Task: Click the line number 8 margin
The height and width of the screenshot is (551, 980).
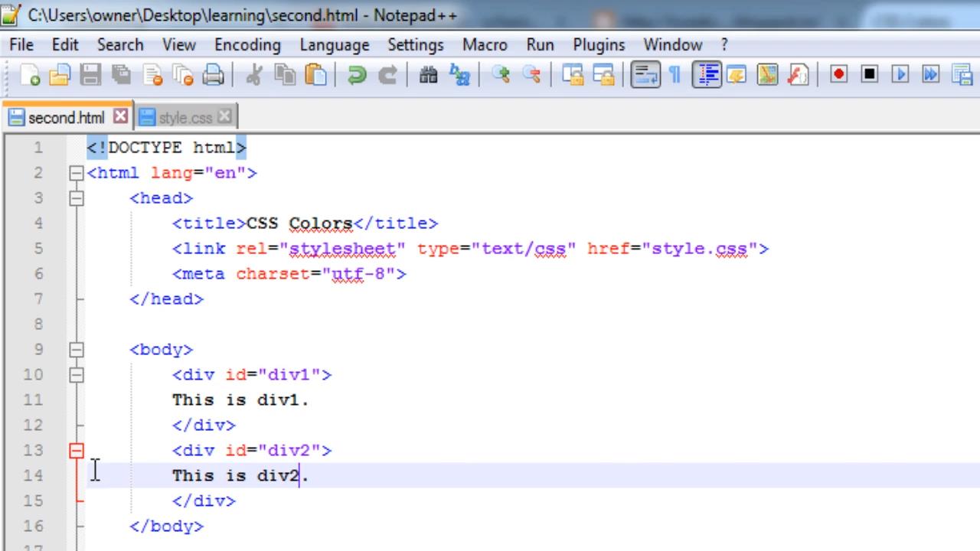Action: point(38,324)
